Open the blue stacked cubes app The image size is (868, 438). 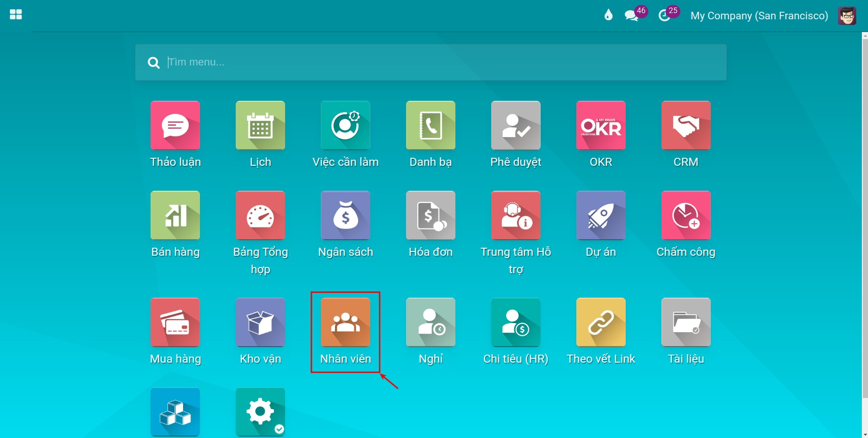click(x=175, y=412)
